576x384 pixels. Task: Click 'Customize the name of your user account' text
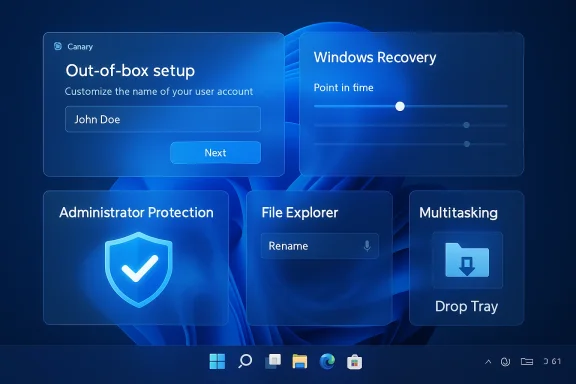click(159, 91)
